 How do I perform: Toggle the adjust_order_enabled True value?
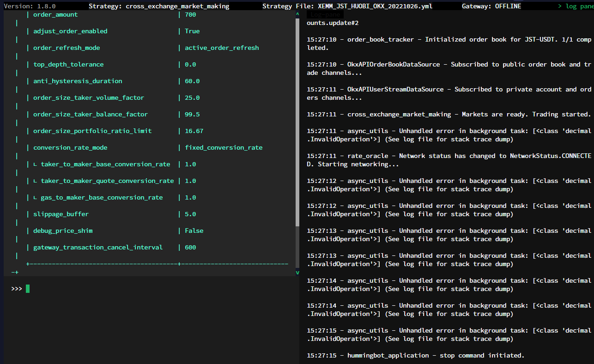(192, 31)
